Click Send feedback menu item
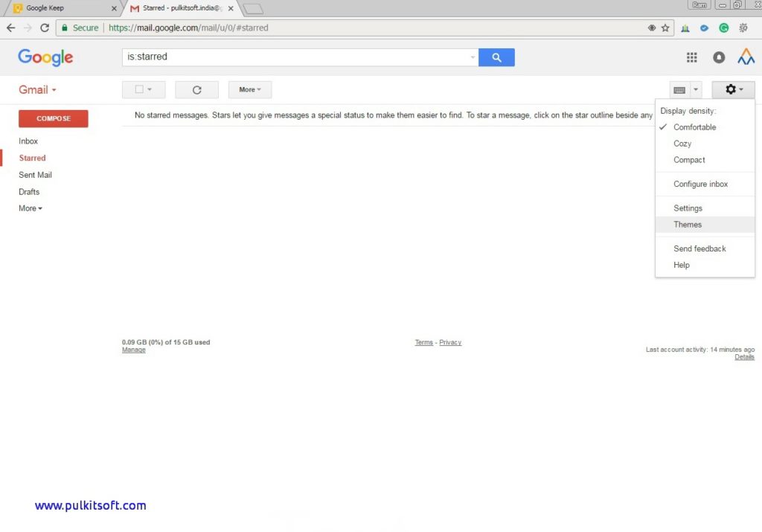This screenshot has height=532, width=762. (x=699, y=249)
